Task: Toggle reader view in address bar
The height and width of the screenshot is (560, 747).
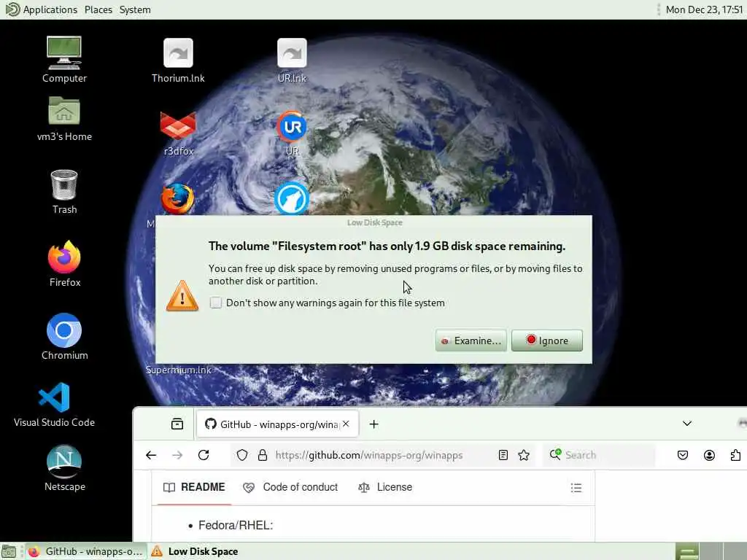Action: click(503, 455)
